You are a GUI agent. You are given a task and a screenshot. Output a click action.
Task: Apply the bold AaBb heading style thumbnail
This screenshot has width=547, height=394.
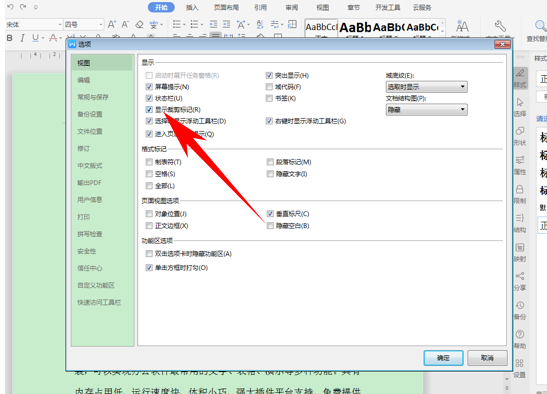[x=355, y=28]
